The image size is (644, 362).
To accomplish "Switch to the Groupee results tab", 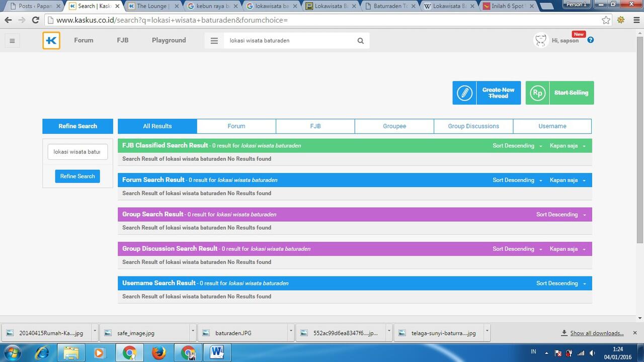I will click(x=394, y=126).
